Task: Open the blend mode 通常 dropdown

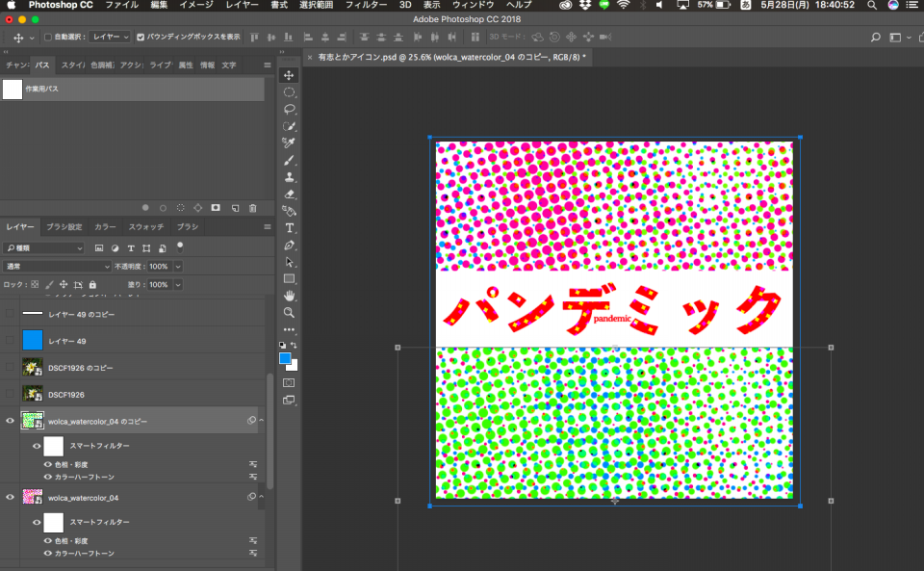Action: (58, 266)
